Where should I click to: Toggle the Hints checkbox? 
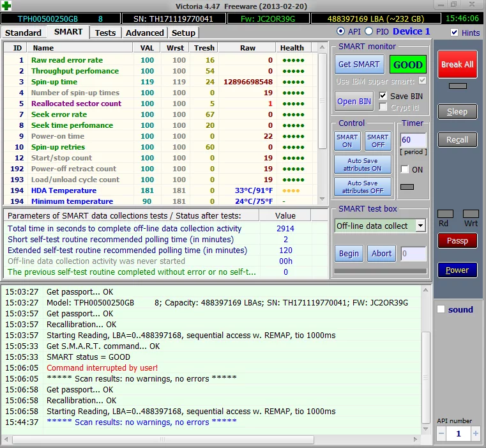click(454, 33)
